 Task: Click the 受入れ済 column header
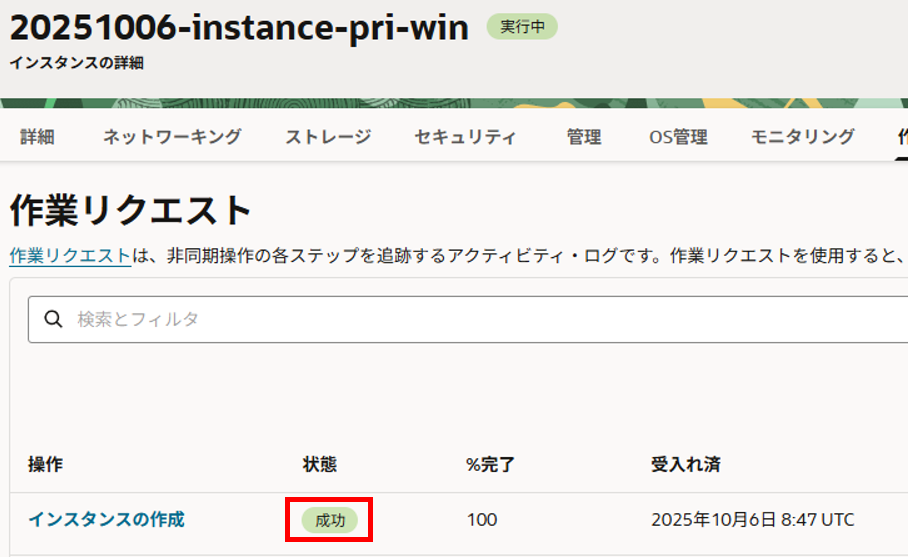(686, 464)
